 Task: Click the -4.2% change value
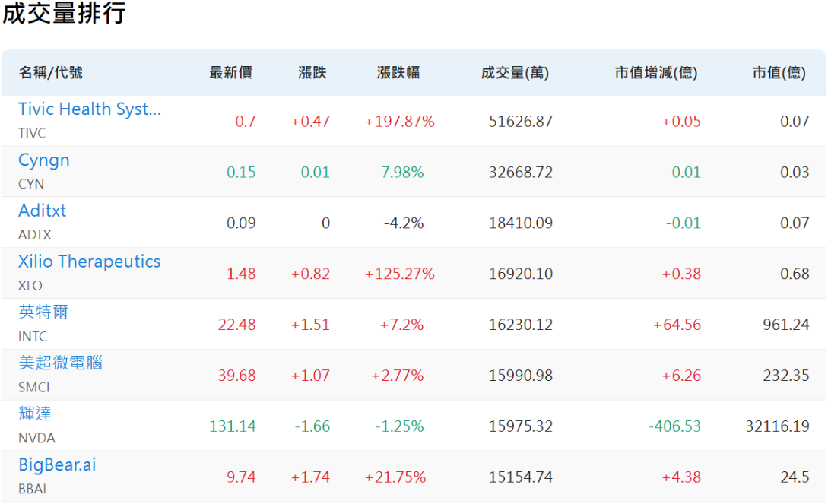[x=404, y=223]
